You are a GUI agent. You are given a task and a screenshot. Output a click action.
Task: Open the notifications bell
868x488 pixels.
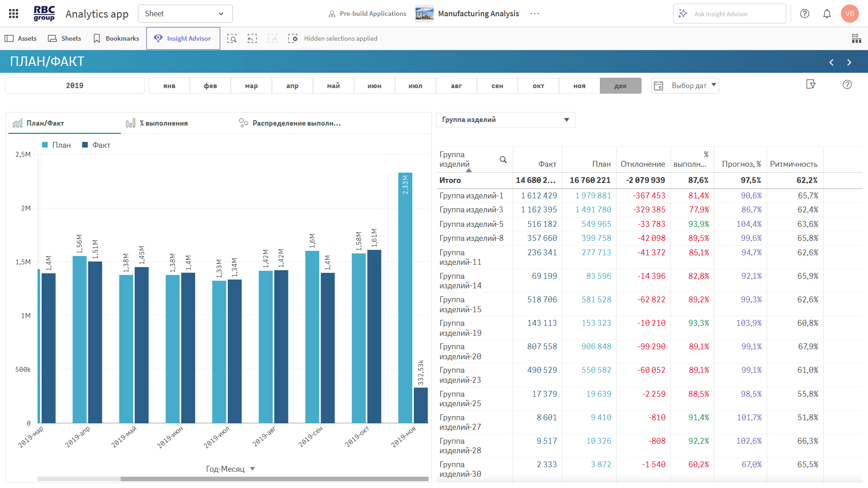[x=827, y=14]
